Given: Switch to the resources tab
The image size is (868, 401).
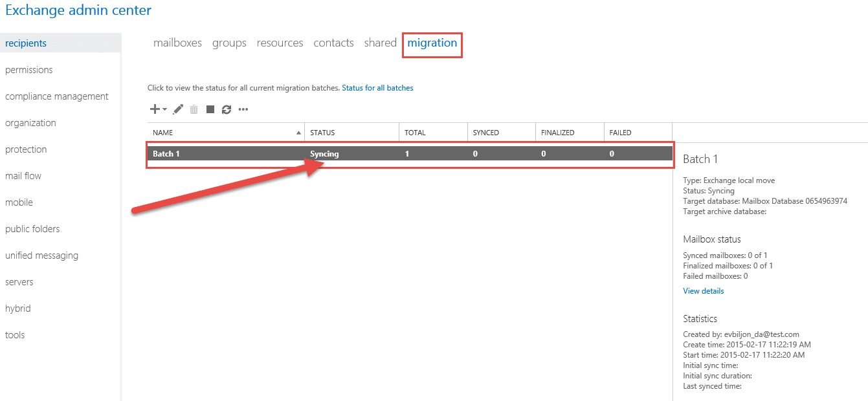Looking at the screenshot, I should pyautogui.click(x=280, y=43).
